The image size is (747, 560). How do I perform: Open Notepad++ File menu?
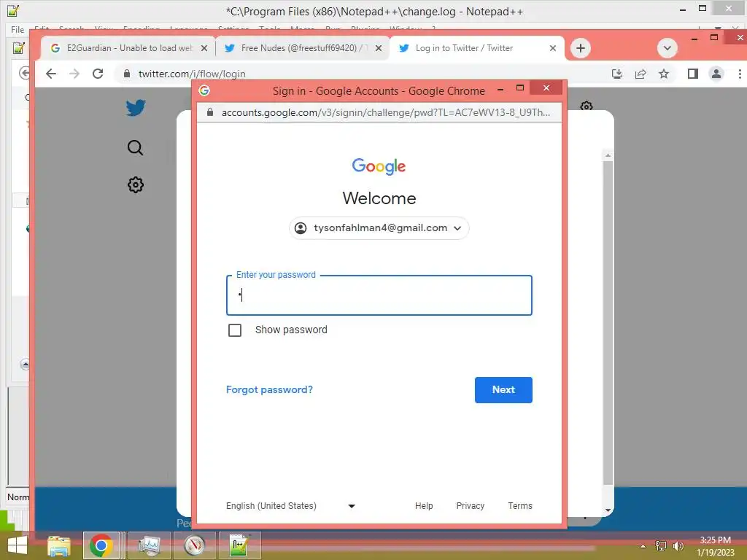click(x=18, y=29)
